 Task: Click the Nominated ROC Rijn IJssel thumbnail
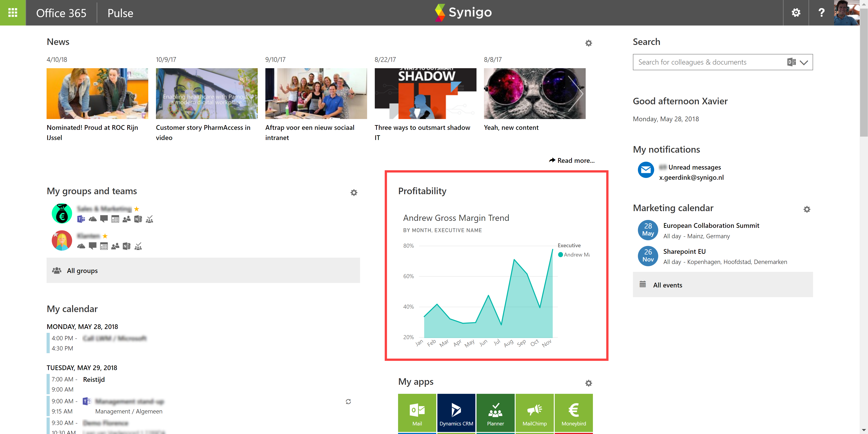pyautogui.click(x=97, y=93)
